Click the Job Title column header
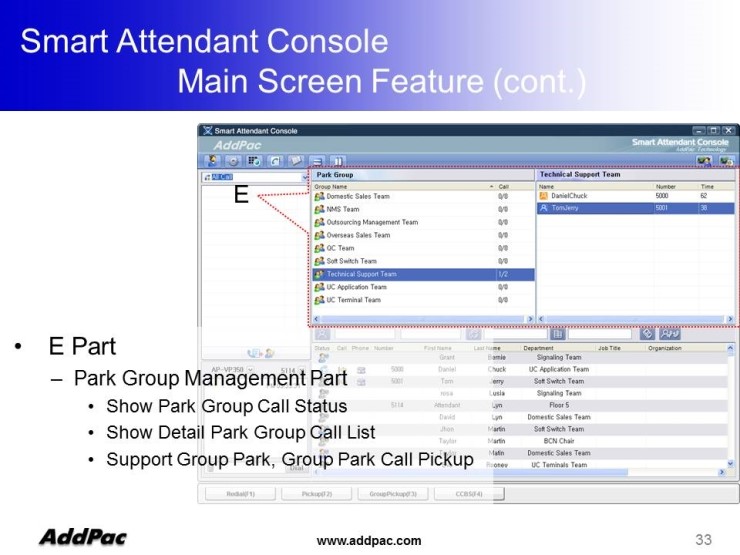The height and width of the screenshot is (555, 740). pyautogui.click(x=620, y=348)
